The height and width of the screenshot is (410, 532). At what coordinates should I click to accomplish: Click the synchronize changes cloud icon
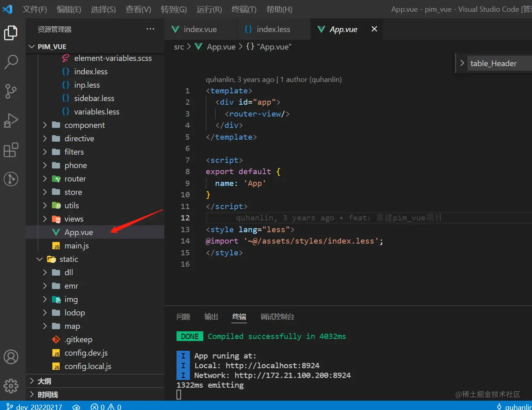pos(76,406)
